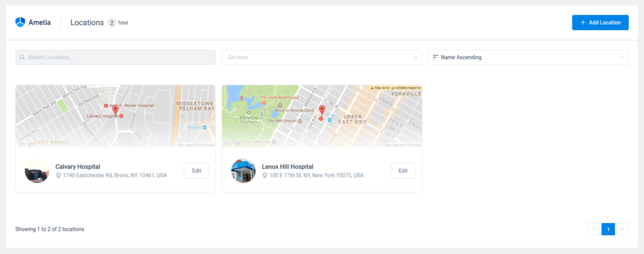Open the Calvary Hospital map thumbnail
The width and height of the screenshot is (644, 254).
click(116, 116)
